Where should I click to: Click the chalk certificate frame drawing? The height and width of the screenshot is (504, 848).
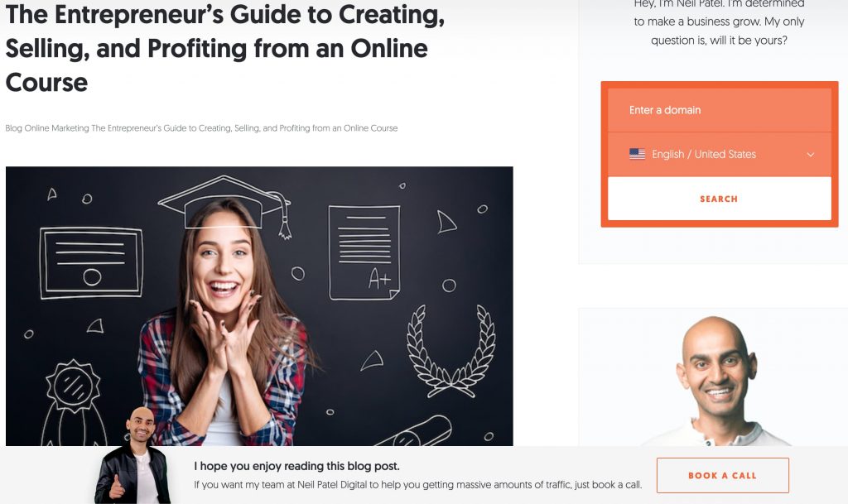coord(91,263)
